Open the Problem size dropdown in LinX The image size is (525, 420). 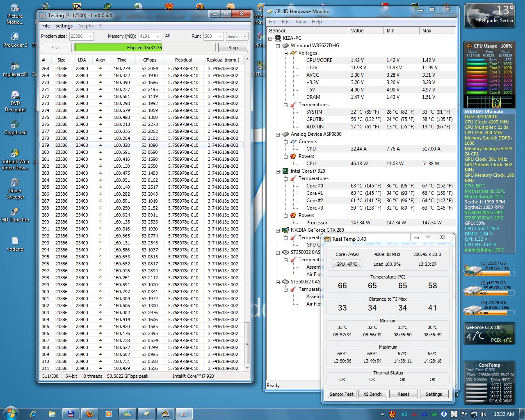(82, 36)
